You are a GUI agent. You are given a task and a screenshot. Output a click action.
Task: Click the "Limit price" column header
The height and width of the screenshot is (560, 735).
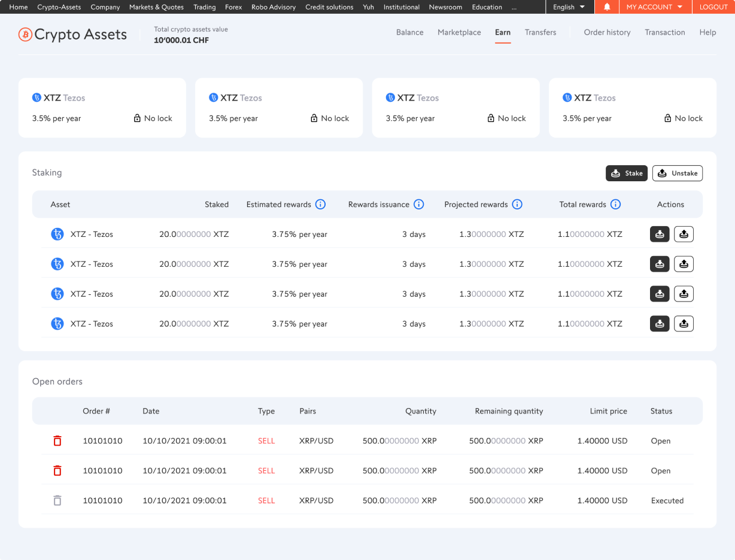[609, 411]
